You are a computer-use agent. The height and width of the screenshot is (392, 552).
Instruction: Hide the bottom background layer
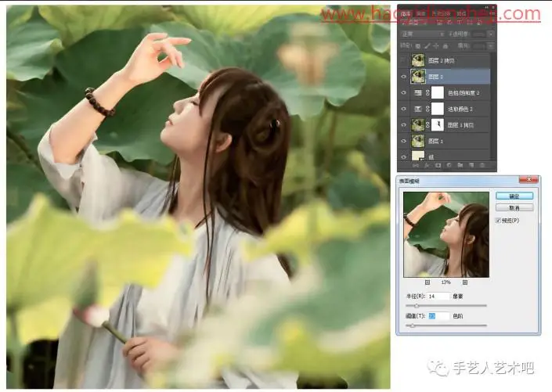coord(404,157)
